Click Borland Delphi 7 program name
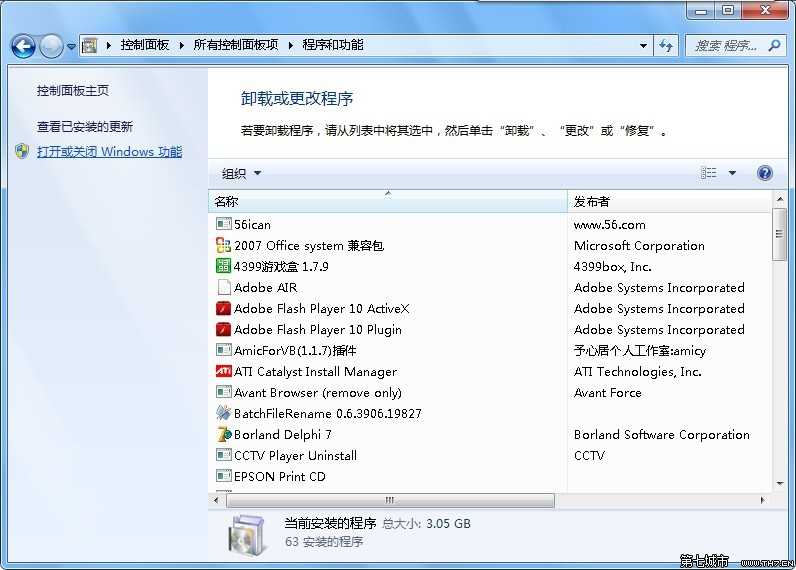Viewport: 796px width, 570px height. (283, 434)
